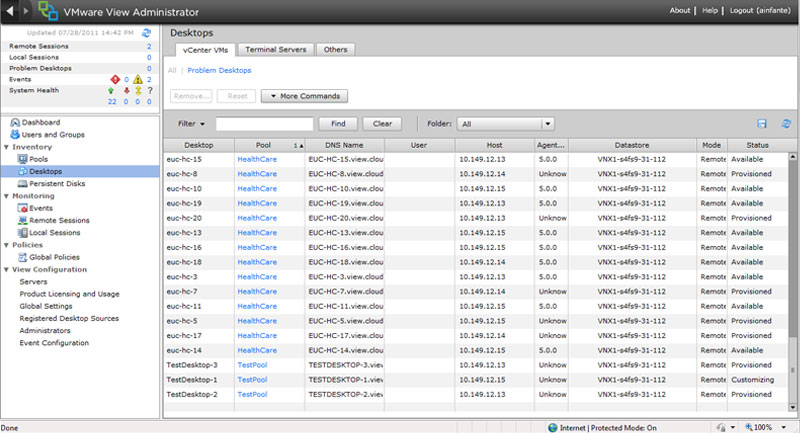800x433 pixels.
Task: Go back using the left arrow
Action: tap(9, 11)
